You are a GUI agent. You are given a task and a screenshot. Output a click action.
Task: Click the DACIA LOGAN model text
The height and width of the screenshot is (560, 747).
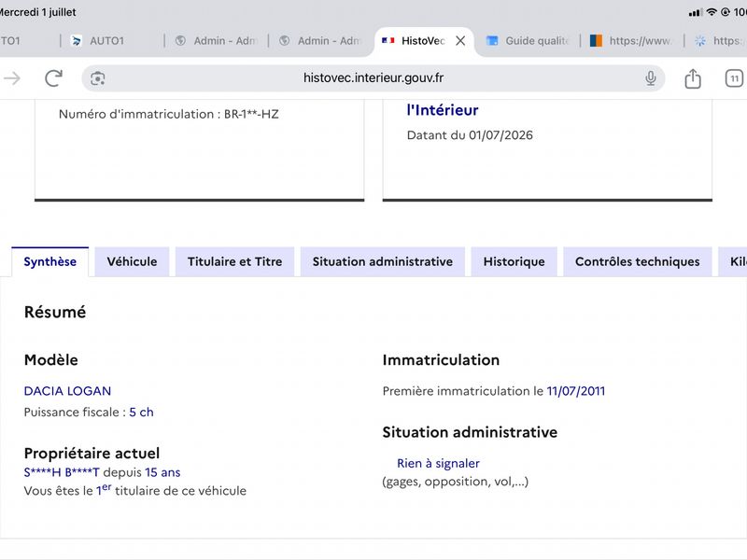click(x=67, y=391)
